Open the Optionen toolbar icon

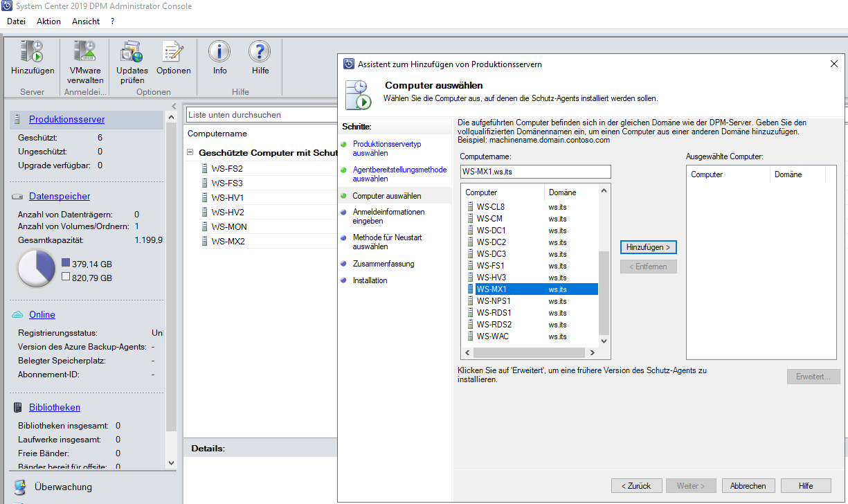pyautogui.click(x=172, y=52)
